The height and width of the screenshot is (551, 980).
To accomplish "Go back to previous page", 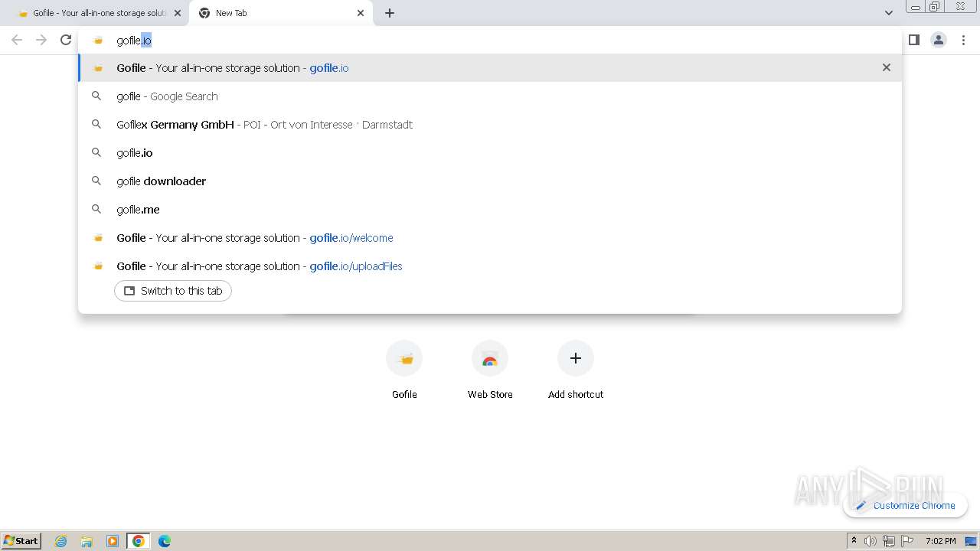I will pyautogui.click(x=17, y=40).
